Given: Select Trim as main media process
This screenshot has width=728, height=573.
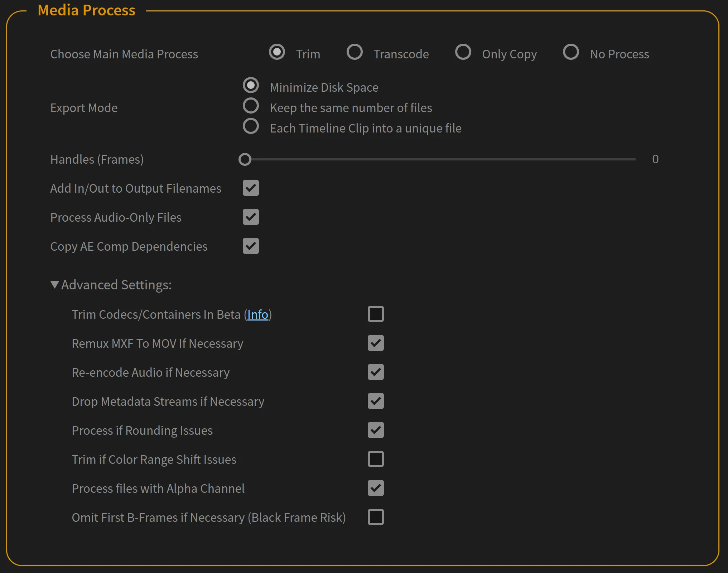Looking at the screenshot, I should (277, 52).
